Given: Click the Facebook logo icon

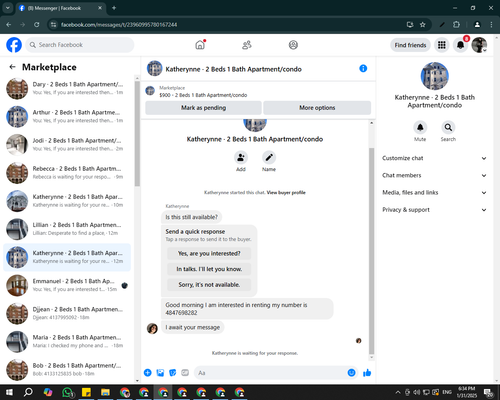Looking at the screenshot, I should pos(14,45).
